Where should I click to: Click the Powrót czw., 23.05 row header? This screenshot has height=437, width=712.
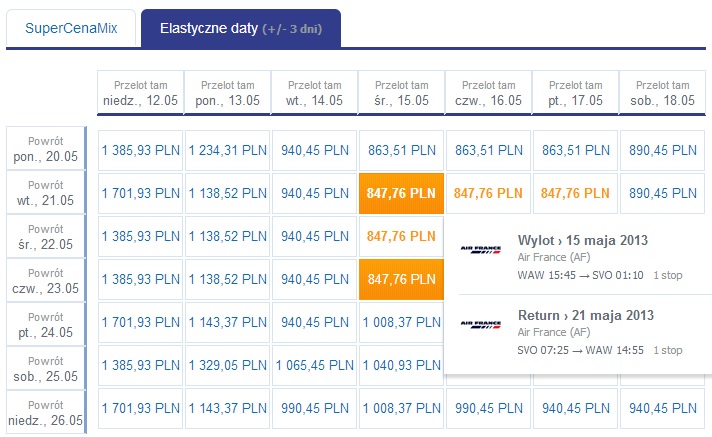(x=46, y=281)
